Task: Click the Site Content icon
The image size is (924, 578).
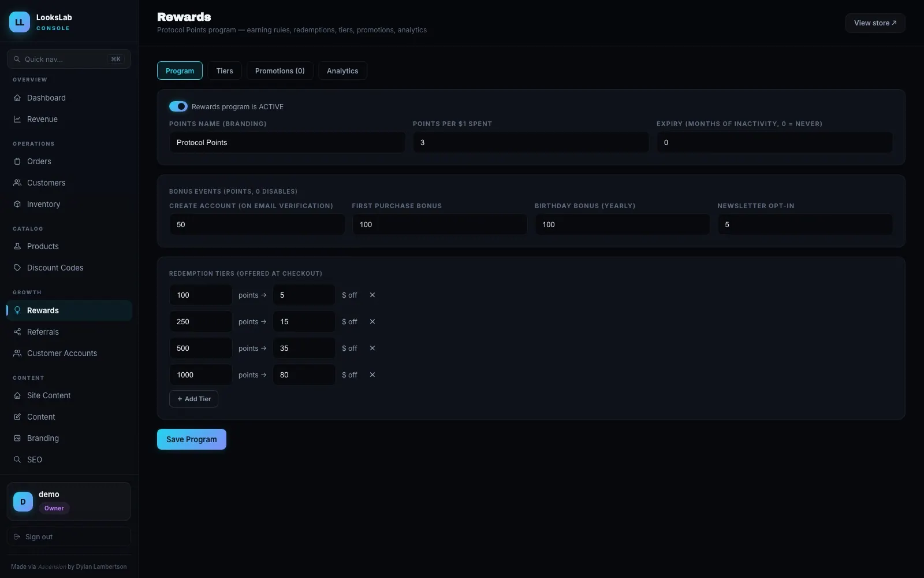Action: click(17, 395)
